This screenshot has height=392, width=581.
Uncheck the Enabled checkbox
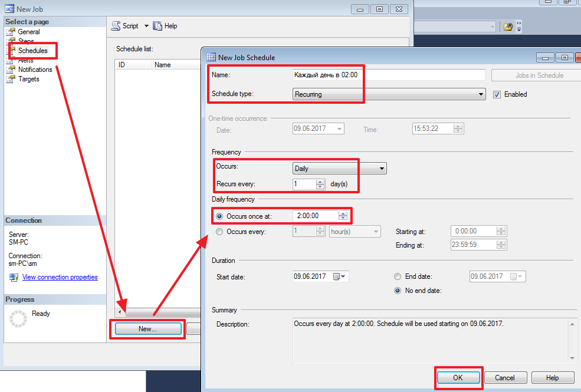click(497, 94)
